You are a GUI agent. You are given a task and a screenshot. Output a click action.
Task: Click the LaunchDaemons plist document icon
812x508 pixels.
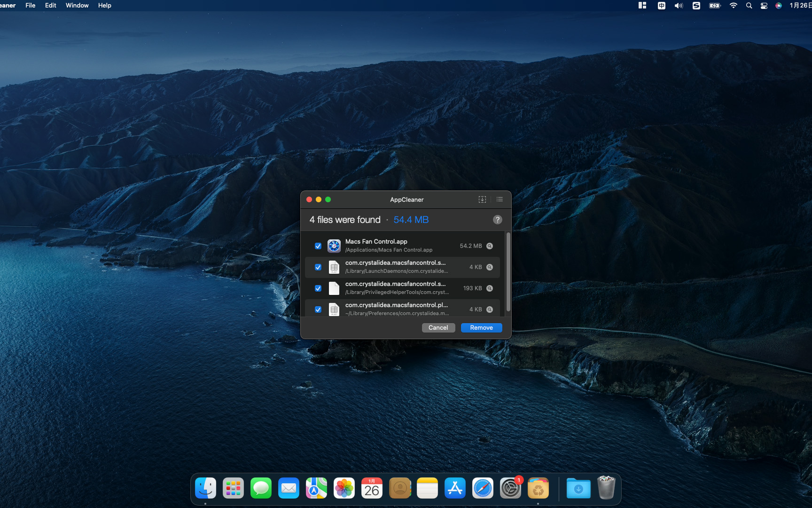tap(334, 267)
